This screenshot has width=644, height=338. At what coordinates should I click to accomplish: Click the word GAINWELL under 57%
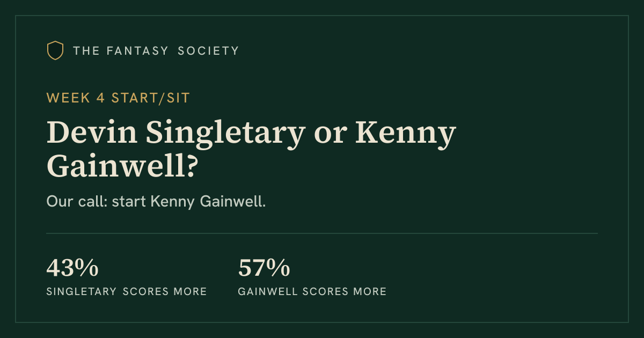pyautogui.click(x=268, y=292)
